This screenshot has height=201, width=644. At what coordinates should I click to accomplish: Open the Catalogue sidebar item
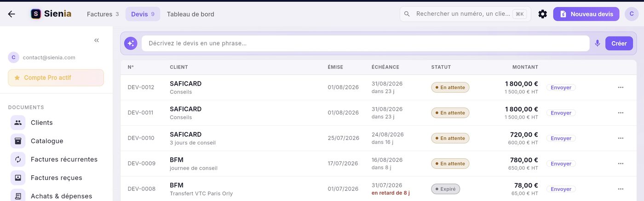click(47, 141)
